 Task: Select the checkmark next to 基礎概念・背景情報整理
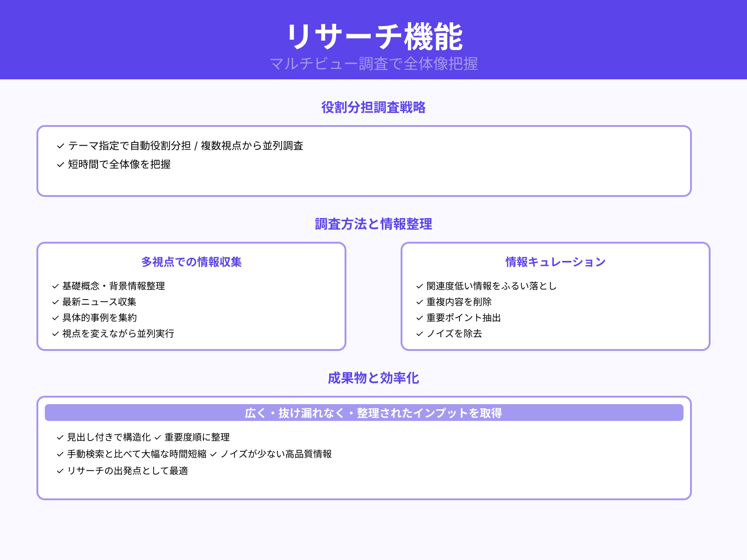coord(54,287)
